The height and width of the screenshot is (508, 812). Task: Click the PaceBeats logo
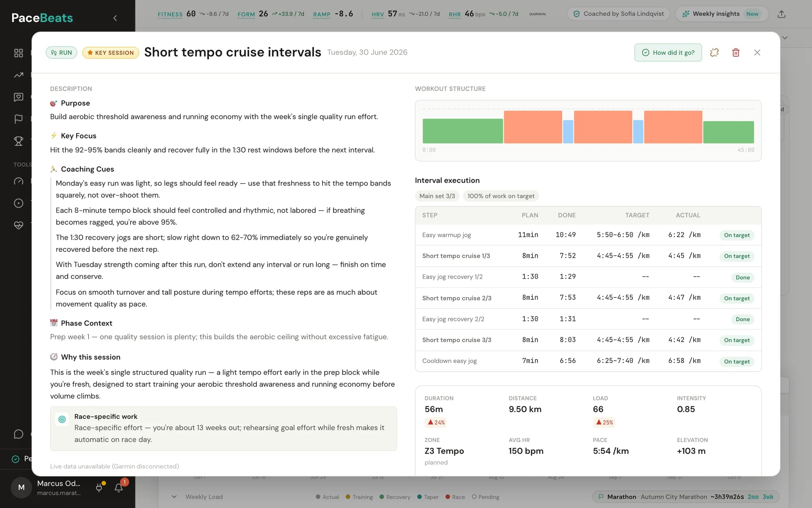click(42, 18)
